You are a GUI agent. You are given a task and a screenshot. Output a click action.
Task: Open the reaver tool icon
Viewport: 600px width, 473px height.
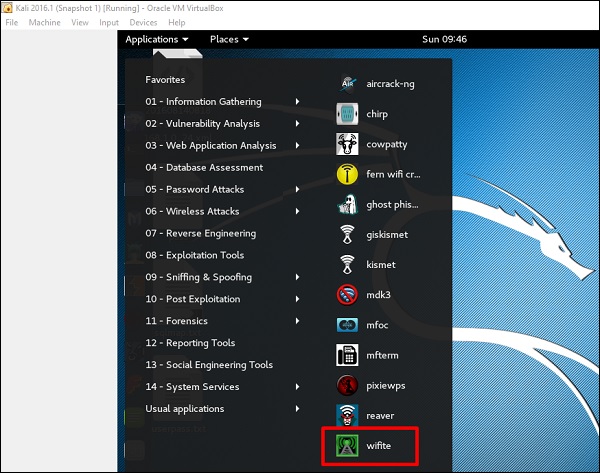point(348,414)
